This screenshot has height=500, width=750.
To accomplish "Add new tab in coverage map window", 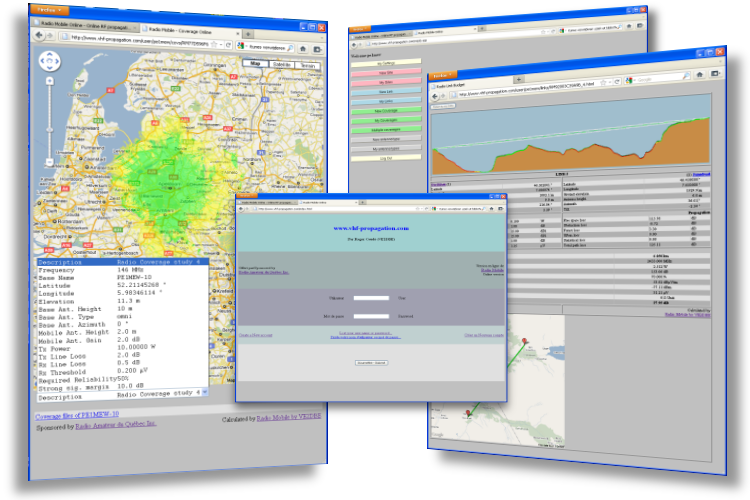I will (248, 34).
